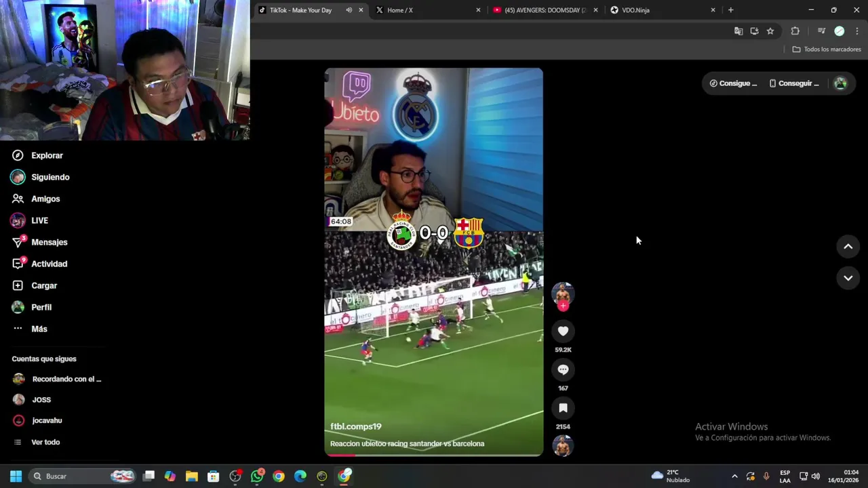This screenshot has height=488, width=868.
Task: Follow creator with the red plus badge
Action: [x=563, y=306]
